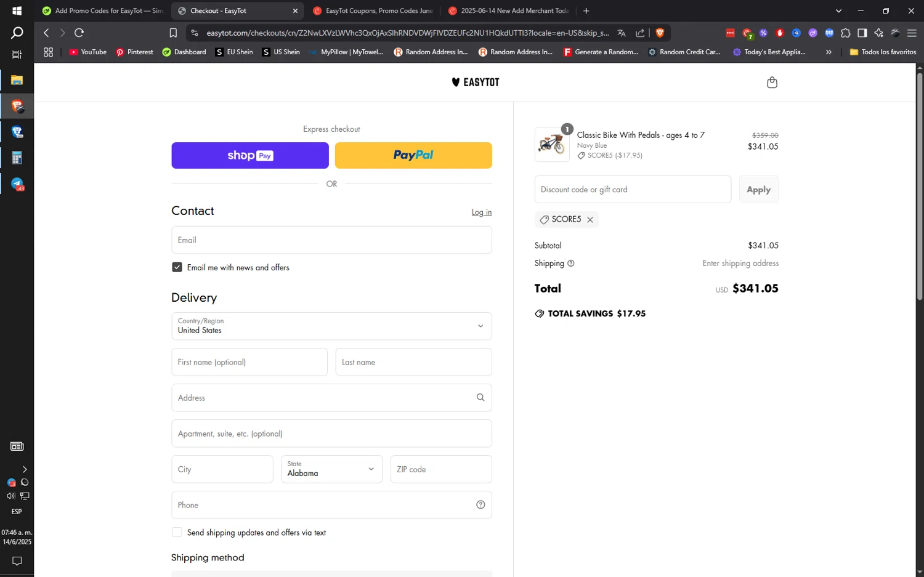Viewport: 924px width, 577px height.
Task: Open the shopping cart bag icon
Action: tap(772, 83)
